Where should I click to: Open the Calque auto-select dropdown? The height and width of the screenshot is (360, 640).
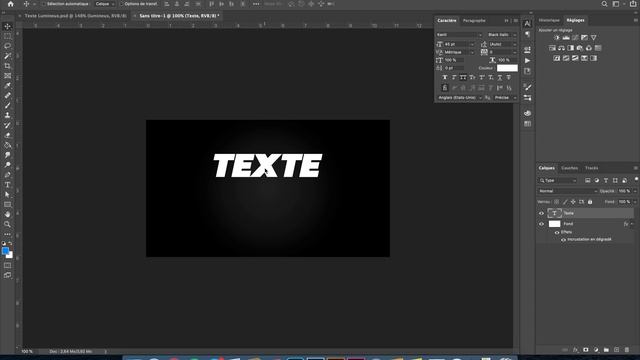click(x=105, y=4)
